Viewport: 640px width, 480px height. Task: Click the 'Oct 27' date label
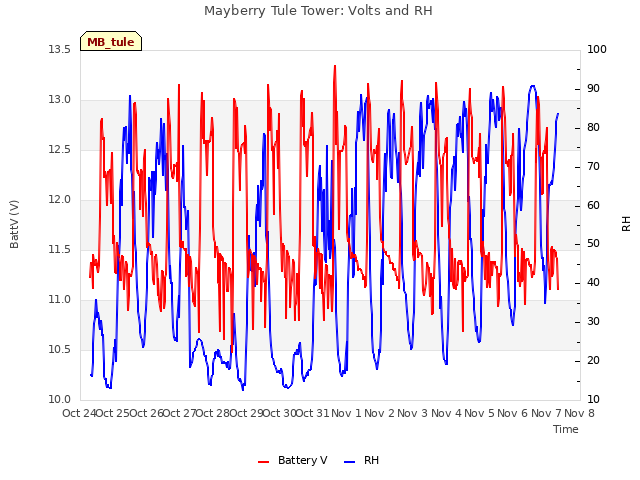coord(180,413)
